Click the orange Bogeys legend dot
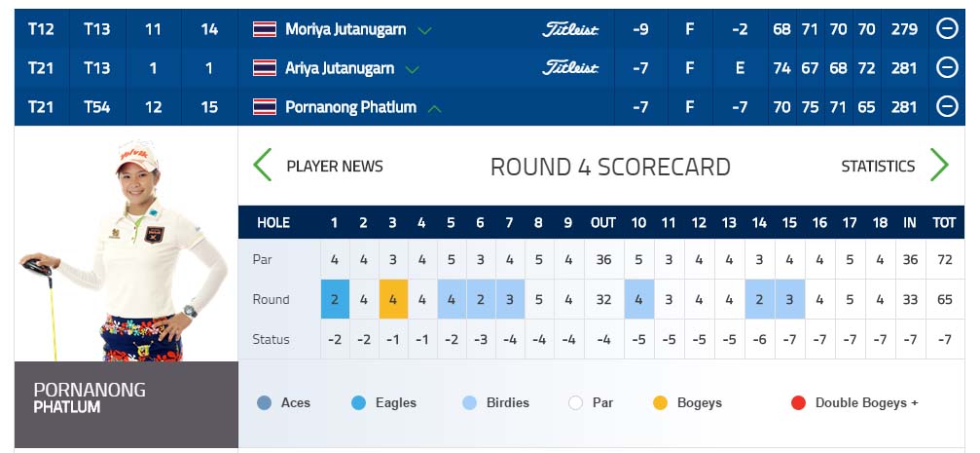 661,402
